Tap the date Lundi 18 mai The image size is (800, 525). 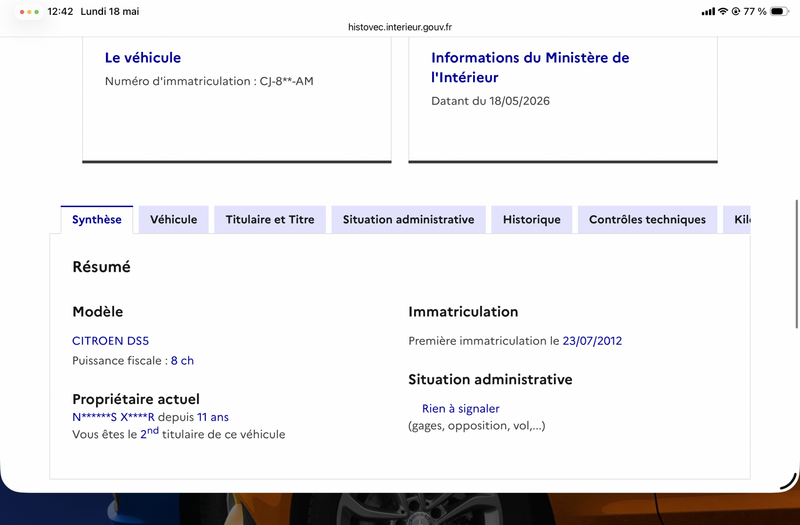tap(110, 11)
